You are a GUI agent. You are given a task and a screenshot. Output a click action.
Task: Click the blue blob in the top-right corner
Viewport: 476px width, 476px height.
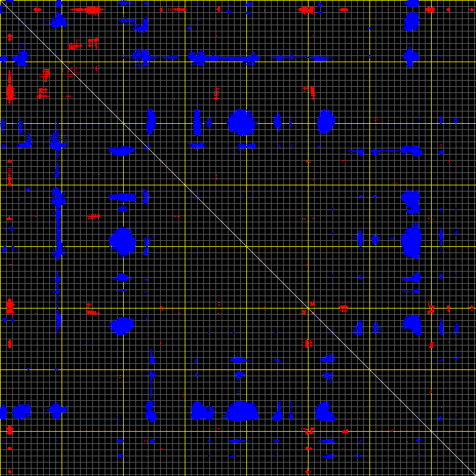411,18
